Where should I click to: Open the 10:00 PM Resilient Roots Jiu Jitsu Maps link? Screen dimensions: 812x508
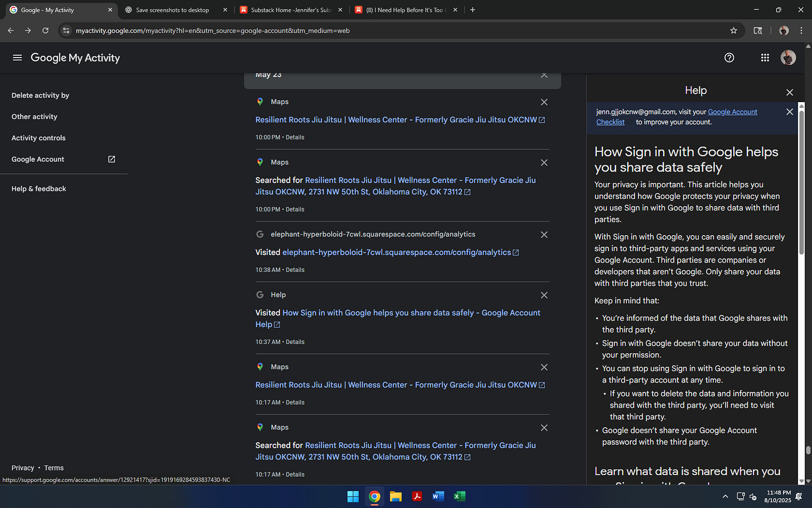(400, 119)
